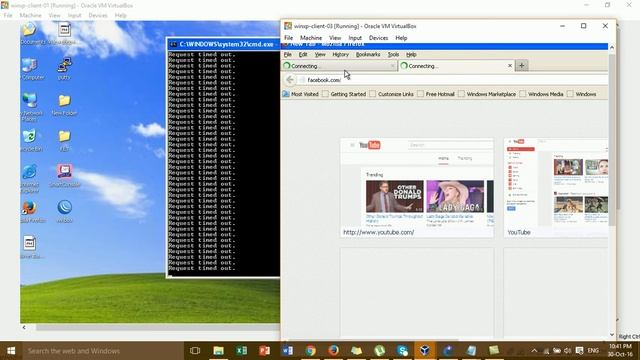Open the Getting Started bookmark

344,94
